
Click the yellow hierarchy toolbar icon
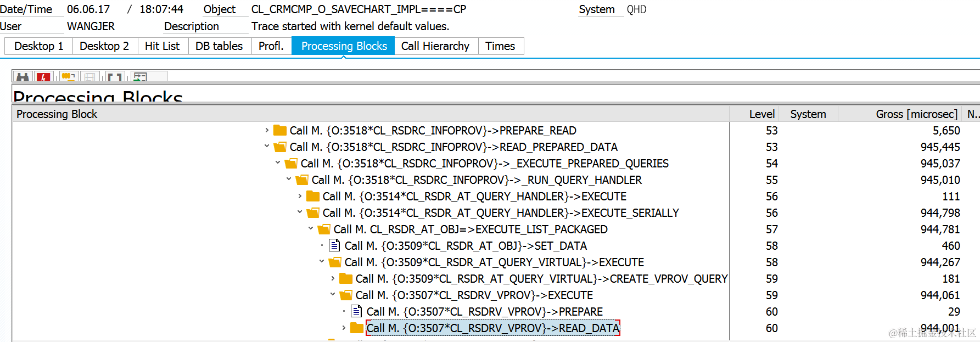[68, 77]
